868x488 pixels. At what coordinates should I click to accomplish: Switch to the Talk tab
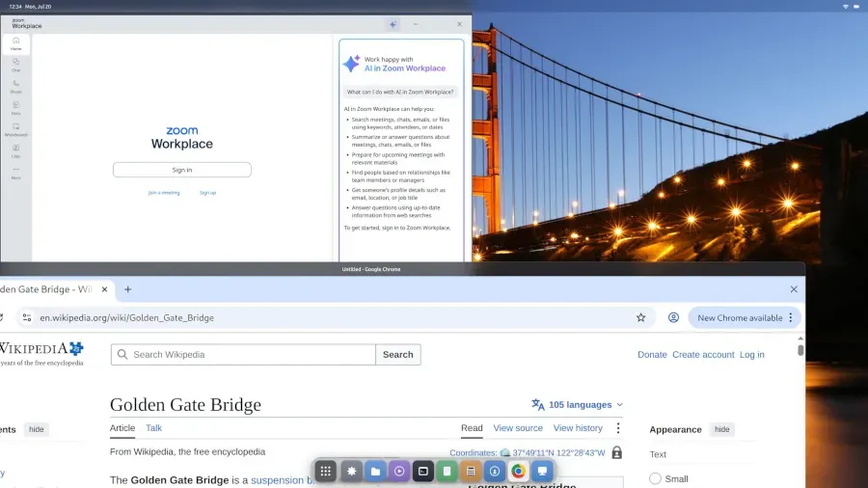point(154,428)
